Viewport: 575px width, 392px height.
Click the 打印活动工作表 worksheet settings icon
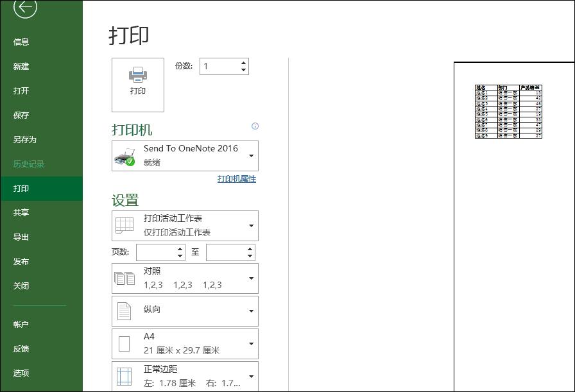pyautogui.click(x=125, y=225)
